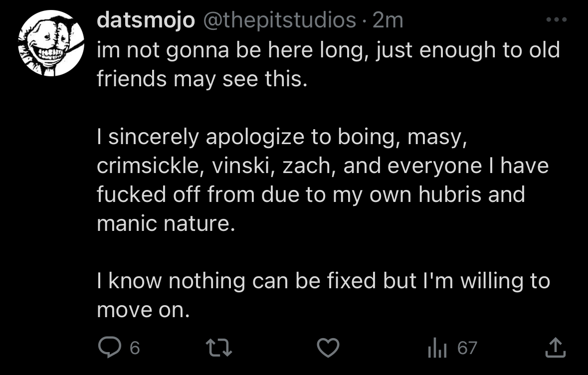Open tweet via "im not gonna be here long" line
The image size is (588, 375).
(x=328, y=50)
